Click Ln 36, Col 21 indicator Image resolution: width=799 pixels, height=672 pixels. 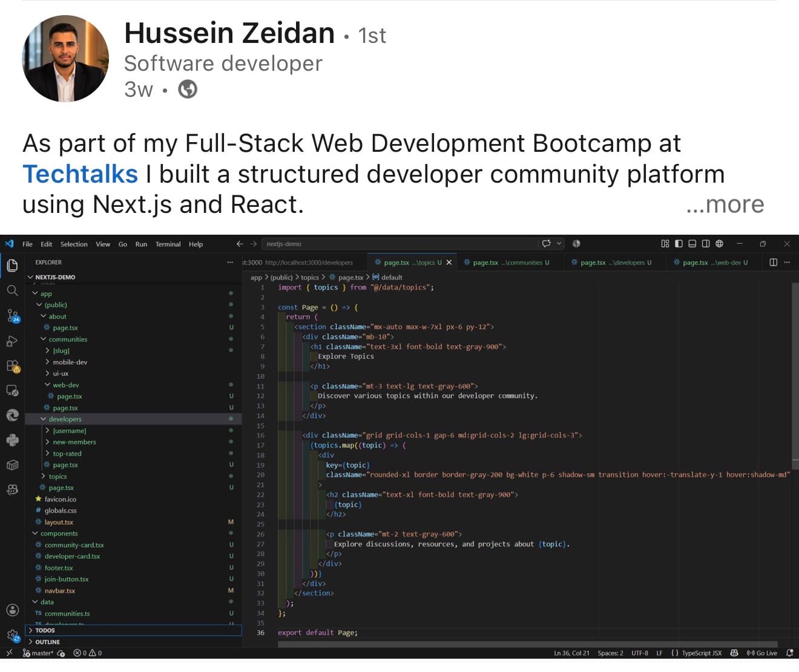[x=571, y=653]
